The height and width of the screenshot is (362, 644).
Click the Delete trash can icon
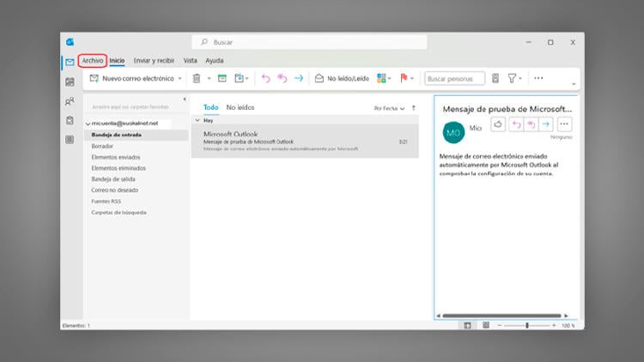(197, 78)
